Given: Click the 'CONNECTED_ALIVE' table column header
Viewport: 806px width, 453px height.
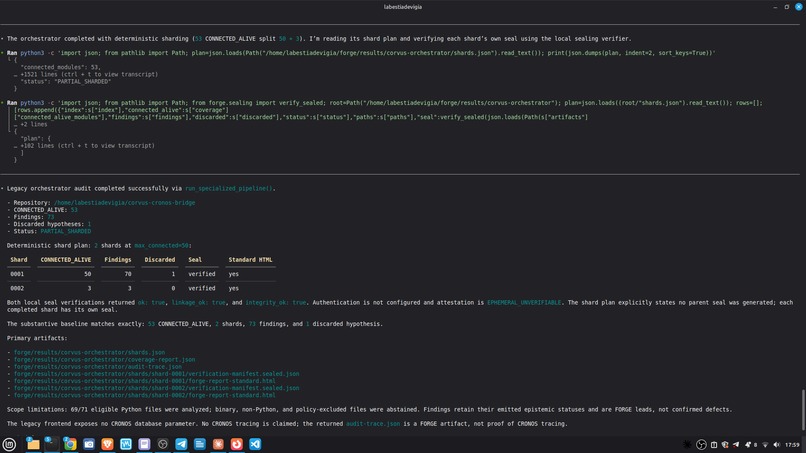Looking at the screenshot, I should [x=66, y=260].
